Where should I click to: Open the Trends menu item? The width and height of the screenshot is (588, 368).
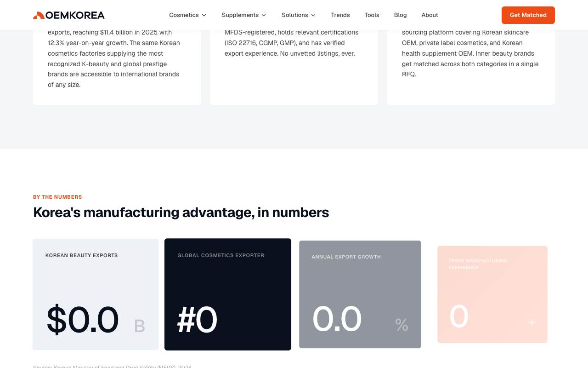tap(340, 15)
